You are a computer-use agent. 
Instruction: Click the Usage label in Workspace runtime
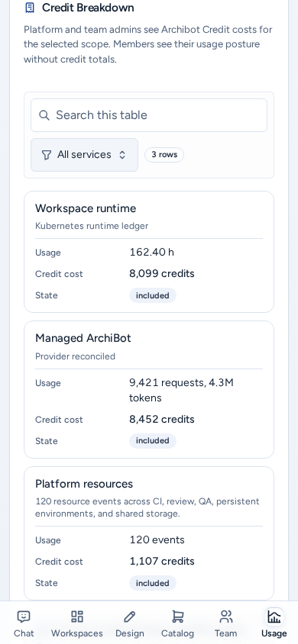[48, 253]
